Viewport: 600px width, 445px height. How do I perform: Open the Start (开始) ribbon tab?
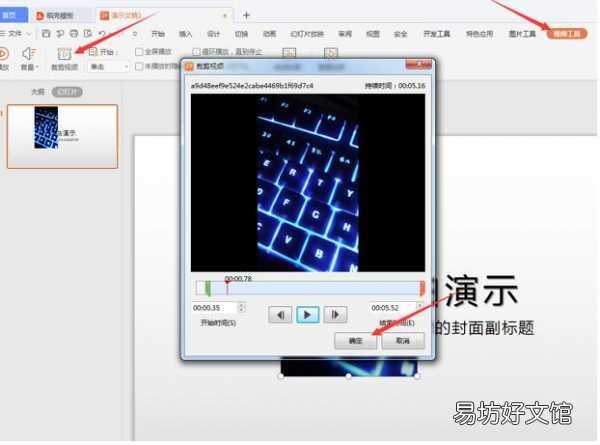pyautogui.click(x=158, y=34)
